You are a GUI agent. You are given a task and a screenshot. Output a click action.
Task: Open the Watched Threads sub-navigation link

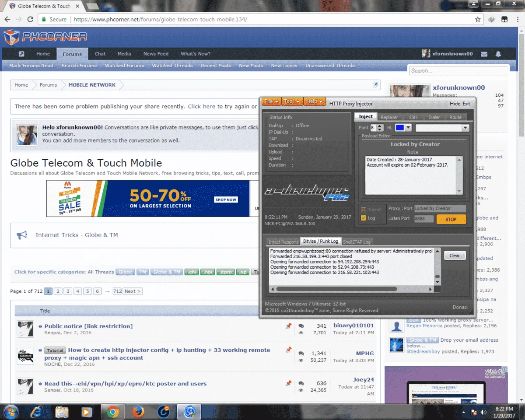(172, 66)
